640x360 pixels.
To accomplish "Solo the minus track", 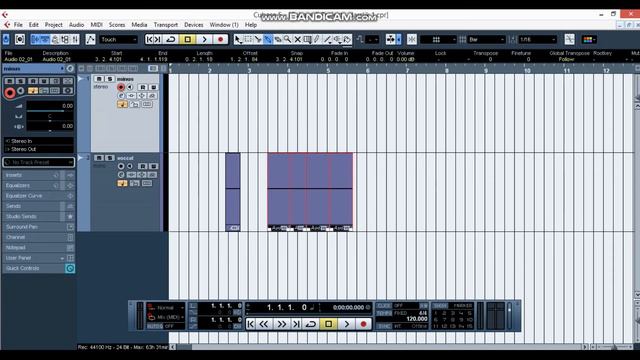I will pos(109,79).
